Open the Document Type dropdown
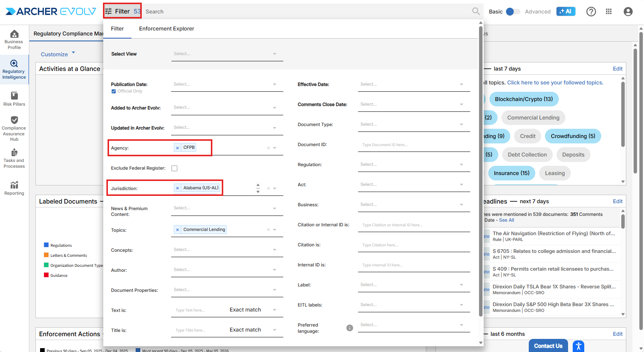 click(414, 125)
